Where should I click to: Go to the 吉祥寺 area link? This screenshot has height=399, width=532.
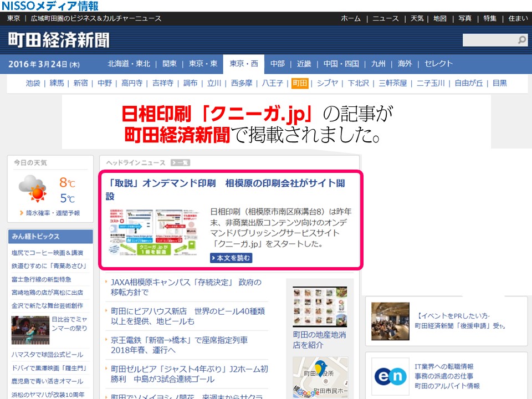point(163,83)
